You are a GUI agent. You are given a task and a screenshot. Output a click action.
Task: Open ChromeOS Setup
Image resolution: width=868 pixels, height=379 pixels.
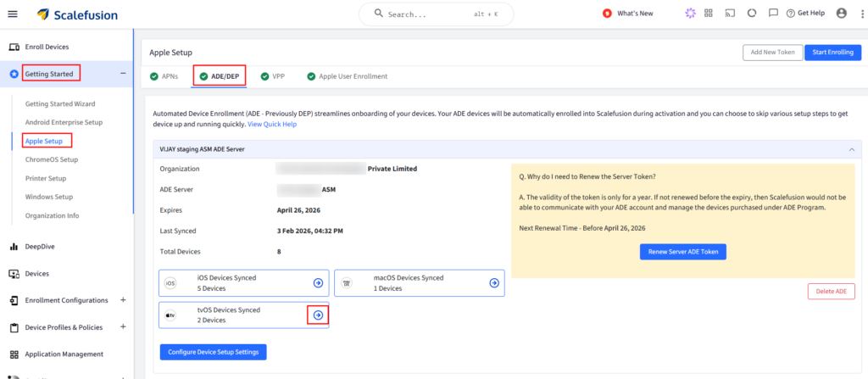point(52,159)
